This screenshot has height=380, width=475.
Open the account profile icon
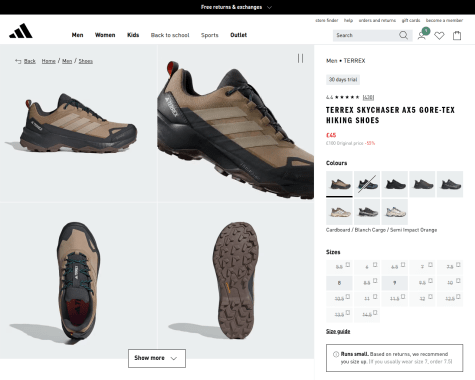tap(422, 35)
